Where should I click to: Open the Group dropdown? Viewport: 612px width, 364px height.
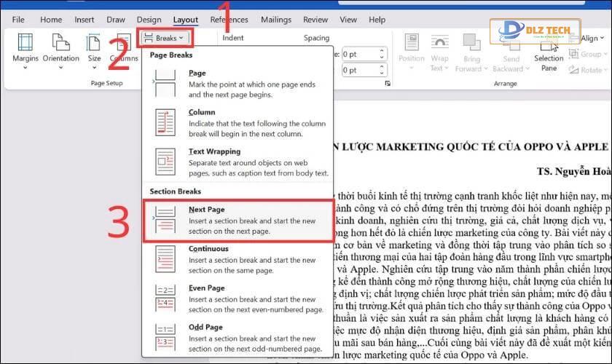click(x=588, y=54)
